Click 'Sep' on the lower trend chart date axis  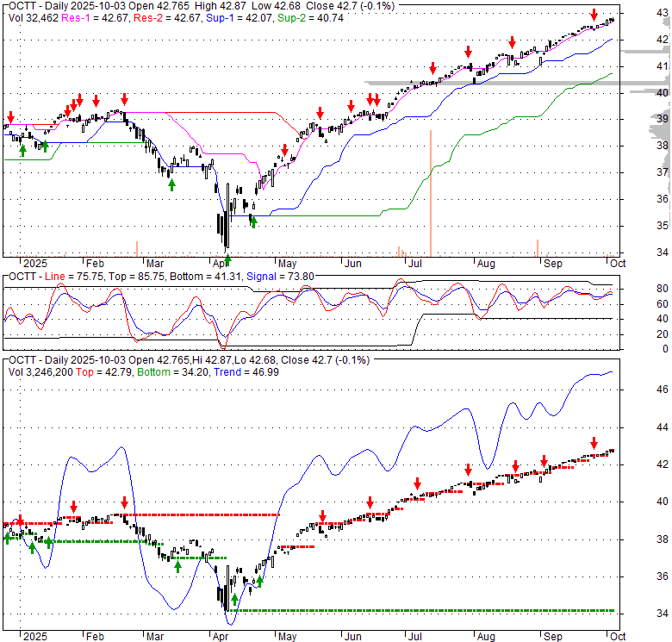click(x=553, y=637)
